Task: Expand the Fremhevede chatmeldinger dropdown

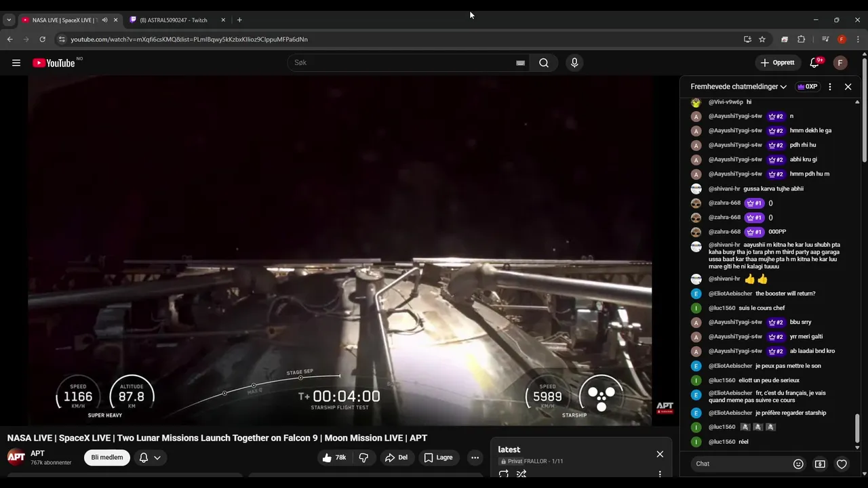Action: click(x=738, y=87)
